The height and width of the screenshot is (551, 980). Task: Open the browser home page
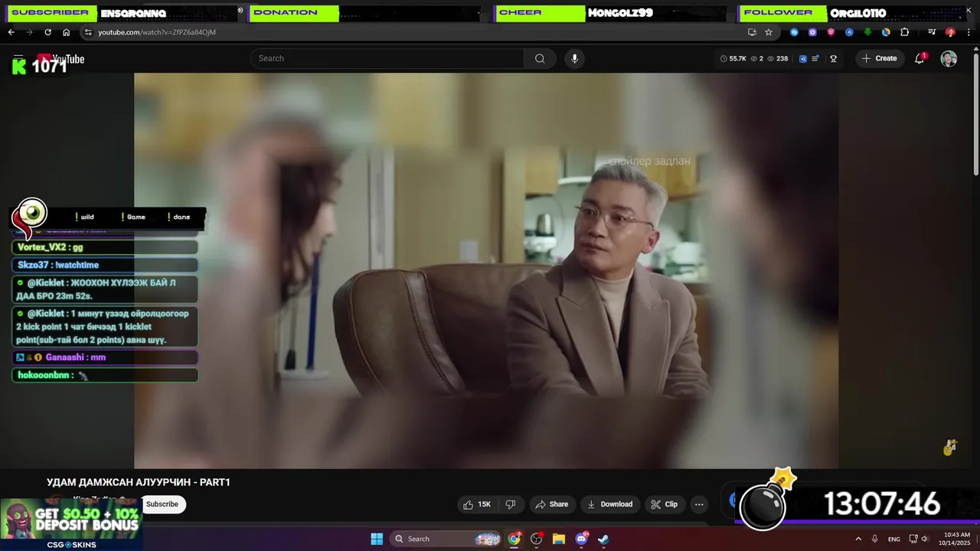pos(66,32)
